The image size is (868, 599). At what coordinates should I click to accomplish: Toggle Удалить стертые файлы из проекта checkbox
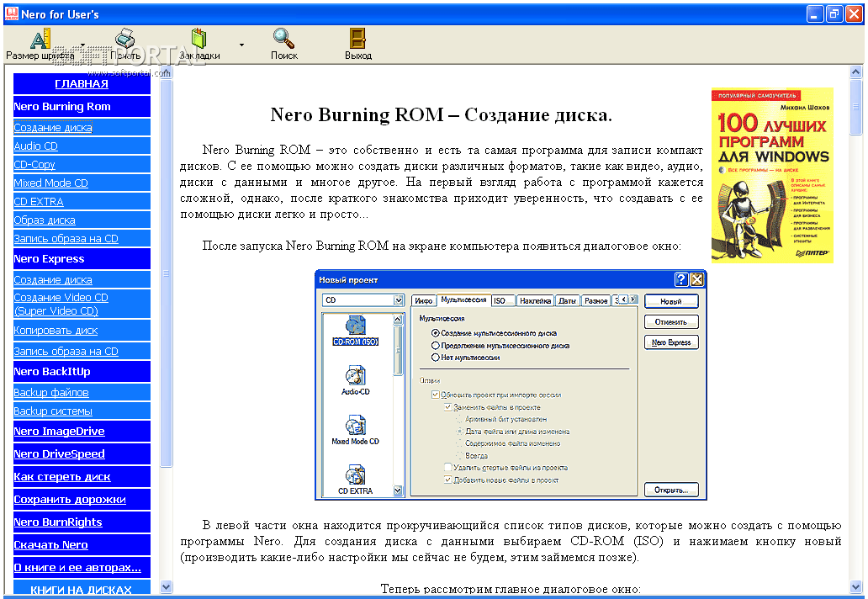tap(447, 467)
